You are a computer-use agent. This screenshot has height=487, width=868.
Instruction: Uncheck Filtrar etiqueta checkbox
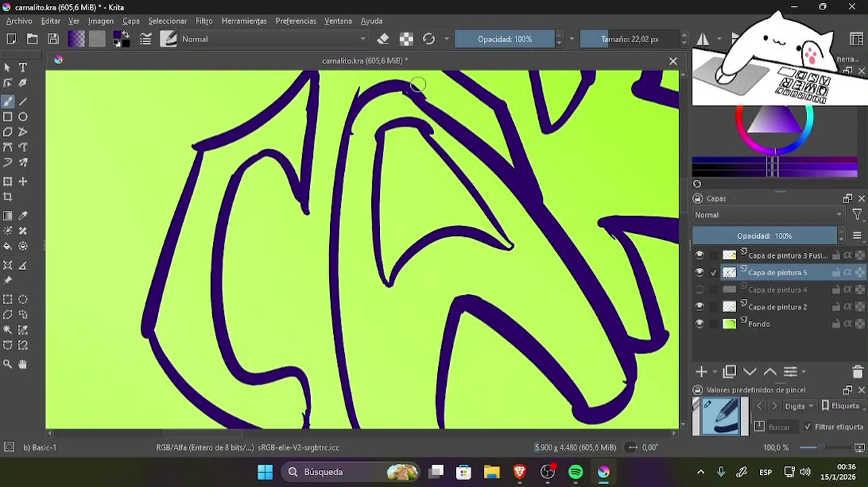tap(807, 427)
